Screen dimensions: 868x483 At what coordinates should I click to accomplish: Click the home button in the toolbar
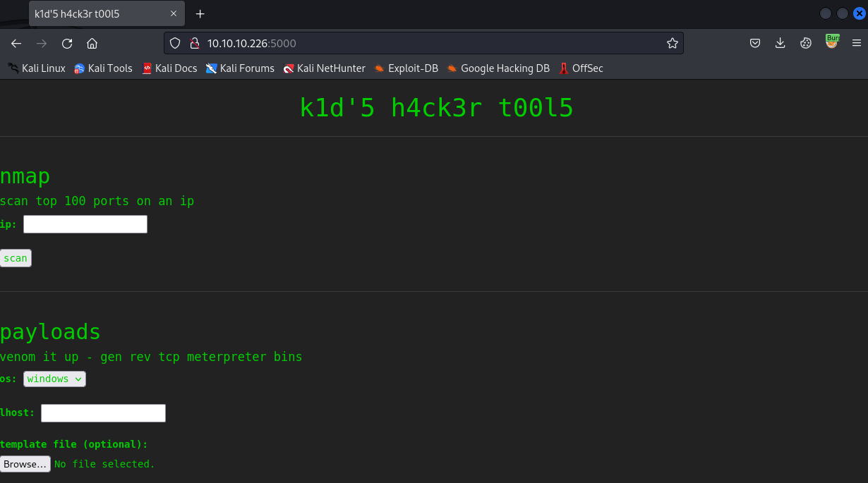pyautogui.click(x=92, y=43)
